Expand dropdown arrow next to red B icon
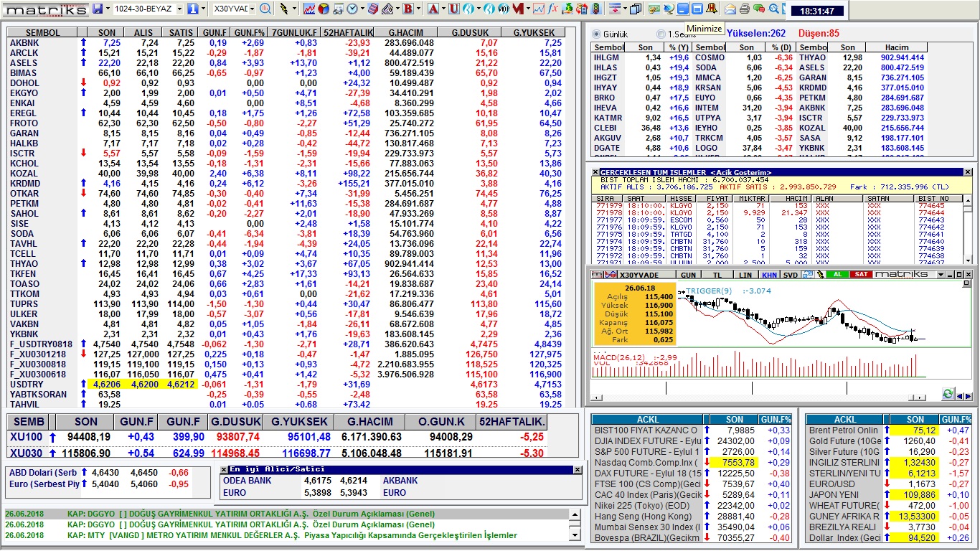 pos(418,9)
